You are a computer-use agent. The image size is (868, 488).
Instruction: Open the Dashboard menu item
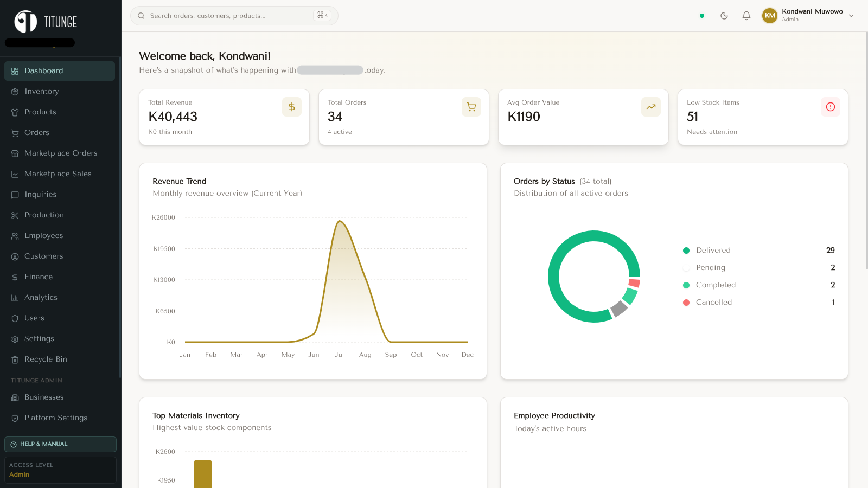[60, 71]
